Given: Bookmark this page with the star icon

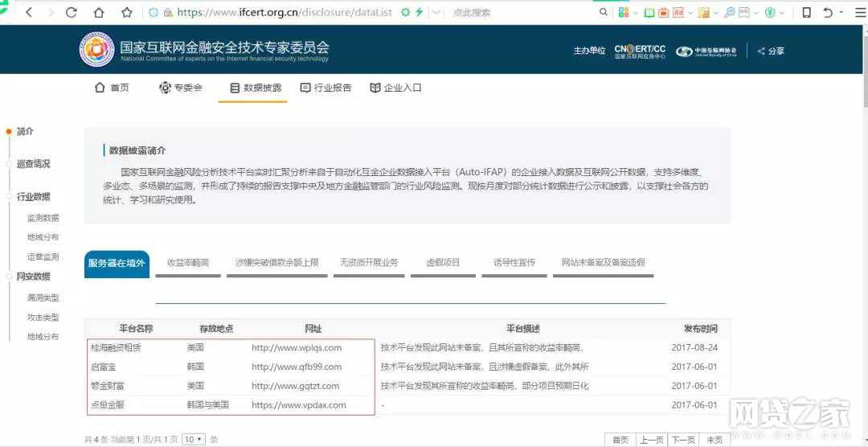Looking at the screenshot, I should click(126, 13).
